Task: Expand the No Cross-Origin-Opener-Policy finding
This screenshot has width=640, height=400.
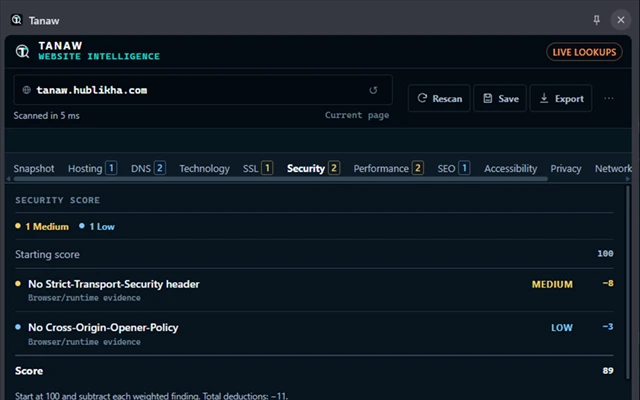Action: pos(314,333)
